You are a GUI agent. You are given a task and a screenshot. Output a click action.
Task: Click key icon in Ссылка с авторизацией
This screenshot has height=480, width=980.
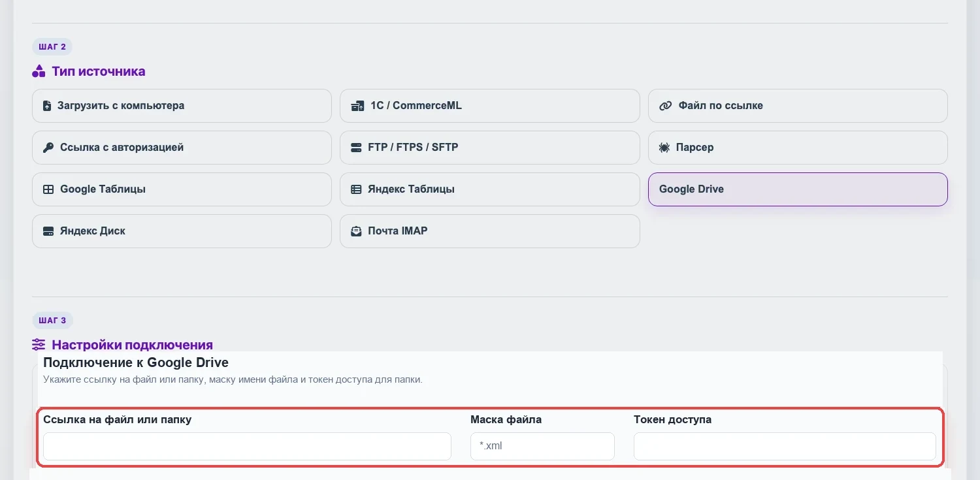click(x=48, y=148)
